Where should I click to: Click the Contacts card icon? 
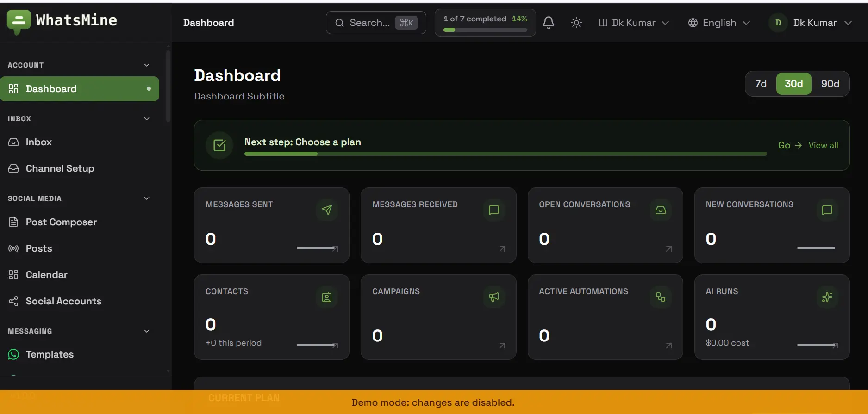pos(327,297)
